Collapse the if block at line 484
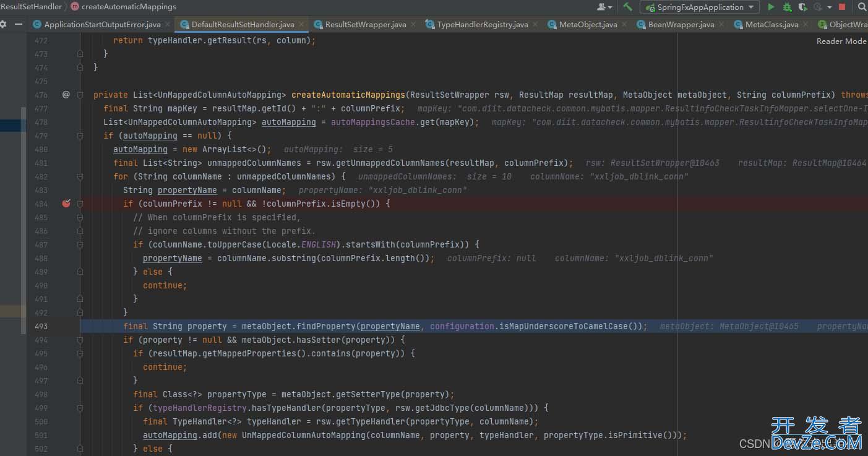868x456 pixels. [80, 204]
